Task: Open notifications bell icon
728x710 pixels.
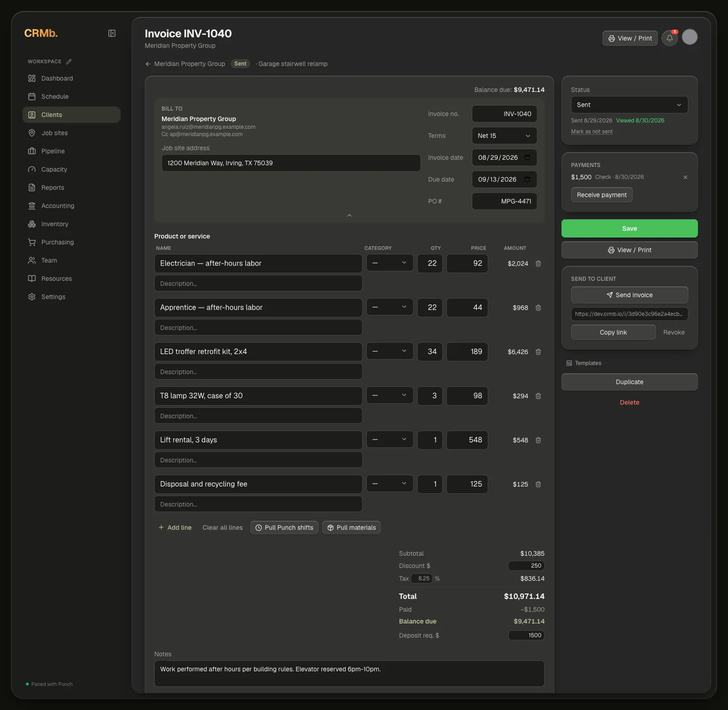Action: (x=670, y=38)
